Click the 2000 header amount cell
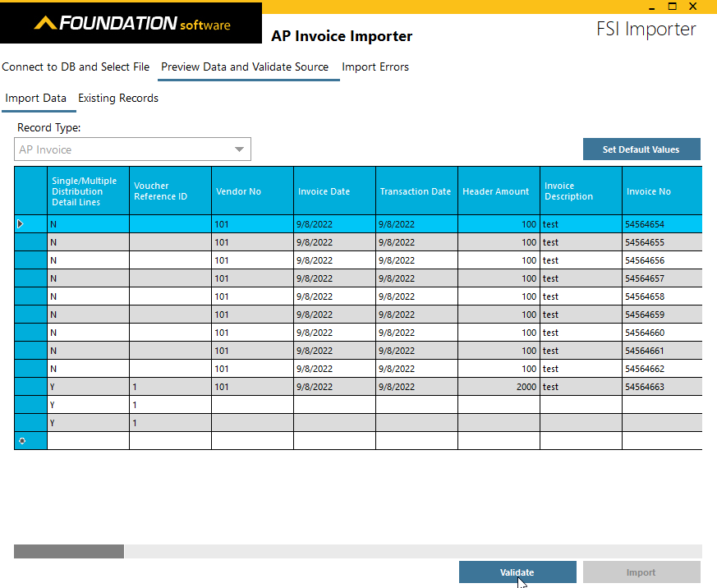Screen dimensions: 717x588 [x=499, y=387]
